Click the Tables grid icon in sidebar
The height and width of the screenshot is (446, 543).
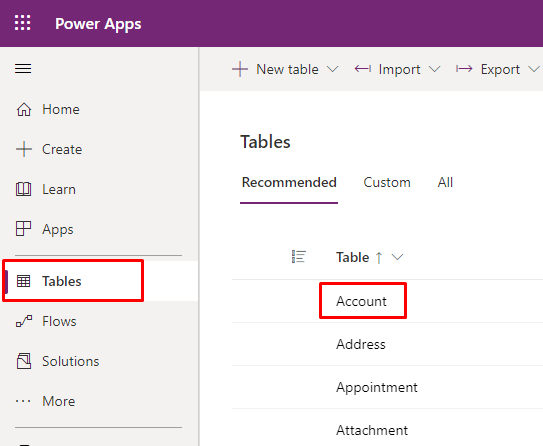tap(24, 281)
